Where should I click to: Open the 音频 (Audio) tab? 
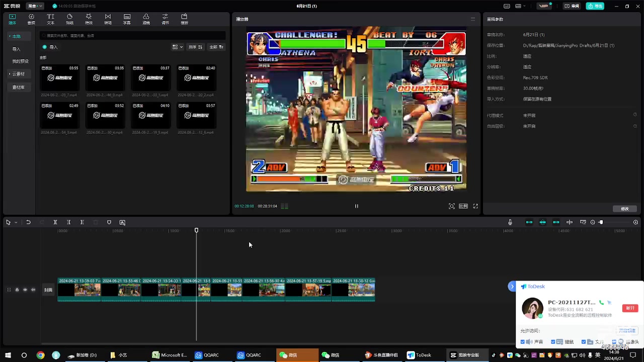[31, 19]
